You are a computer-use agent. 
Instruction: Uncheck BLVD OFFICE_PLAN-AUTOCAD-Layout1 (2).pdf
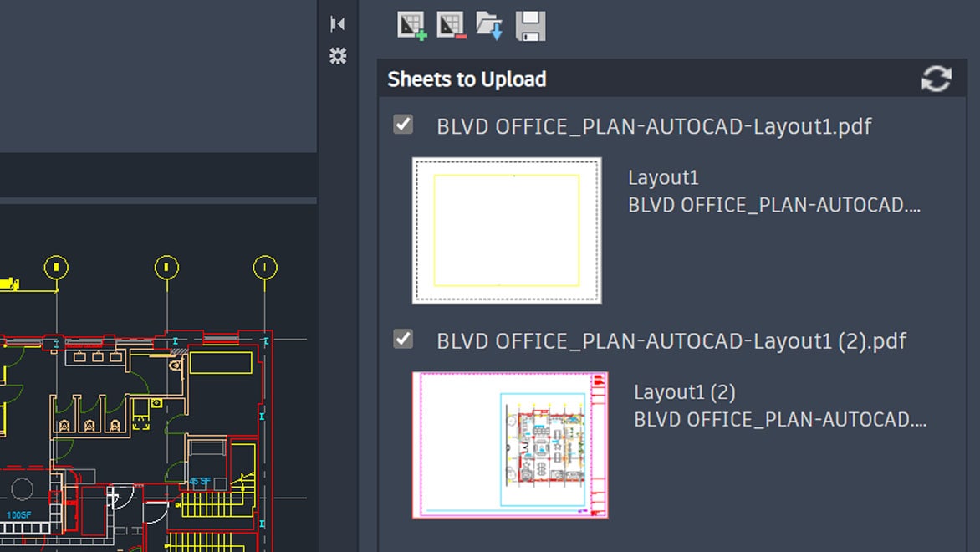pyautogui.click(x=402, y=339)
